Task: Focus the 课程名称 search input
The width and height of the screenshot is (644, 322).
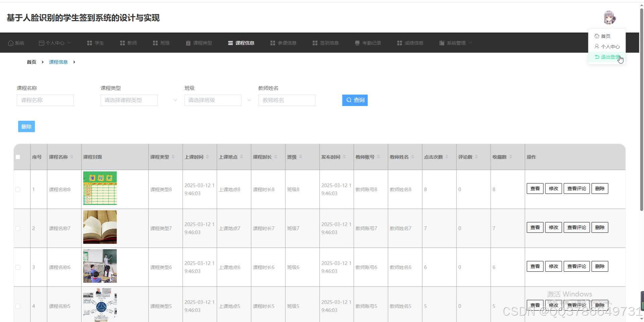Action: tap(45, 100)
